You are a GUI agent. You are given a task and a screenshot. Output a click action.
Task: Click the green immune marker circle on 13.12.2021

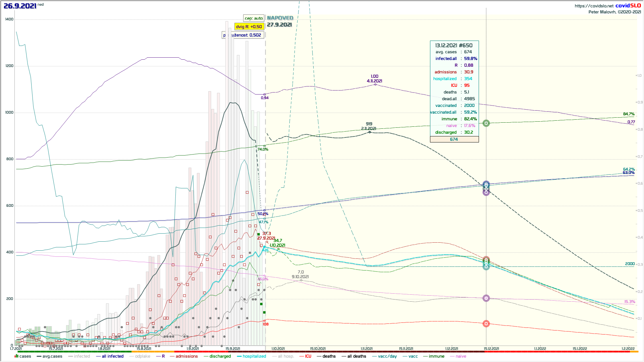click(x=486, y=123)
